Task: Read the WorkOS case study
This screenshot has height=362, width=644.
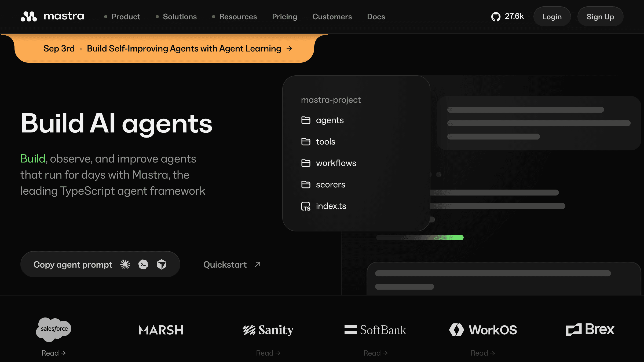Action: coord(483,353)
